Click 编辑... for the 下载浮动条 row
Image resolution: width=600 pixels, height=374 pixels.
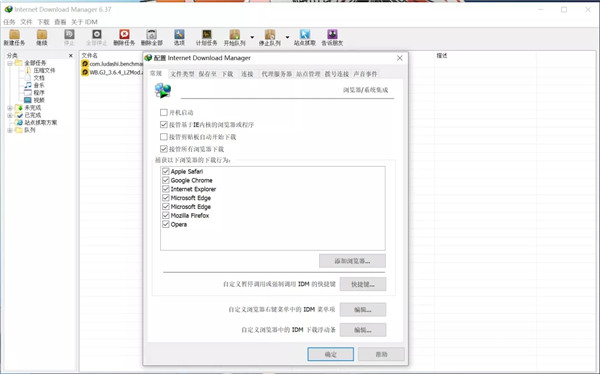tap(363, 330)
